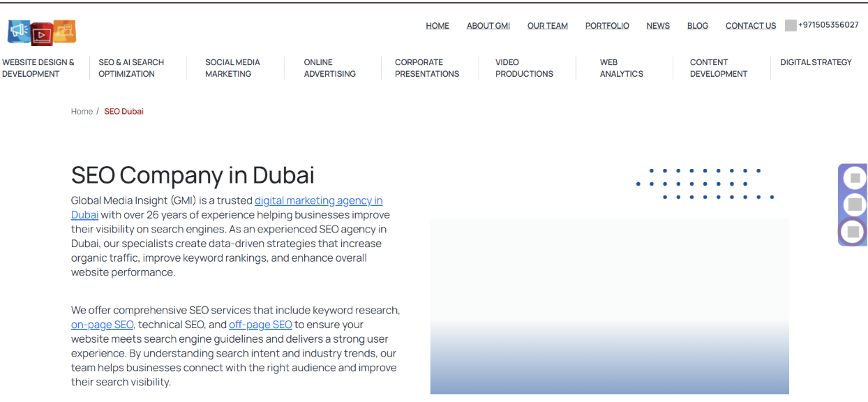Select Social Media Marketing service
This screenshot has width=868, height=402.
pyautogui.click(x=232, y=68)
